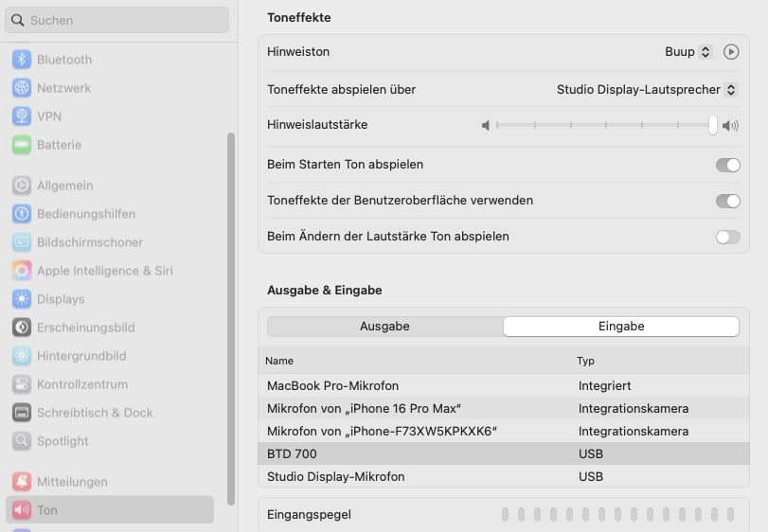Expand the Studio Display-Lautsprecher output dropdown
This screenshot has height=532, width=768.
[x=647, y=90]
